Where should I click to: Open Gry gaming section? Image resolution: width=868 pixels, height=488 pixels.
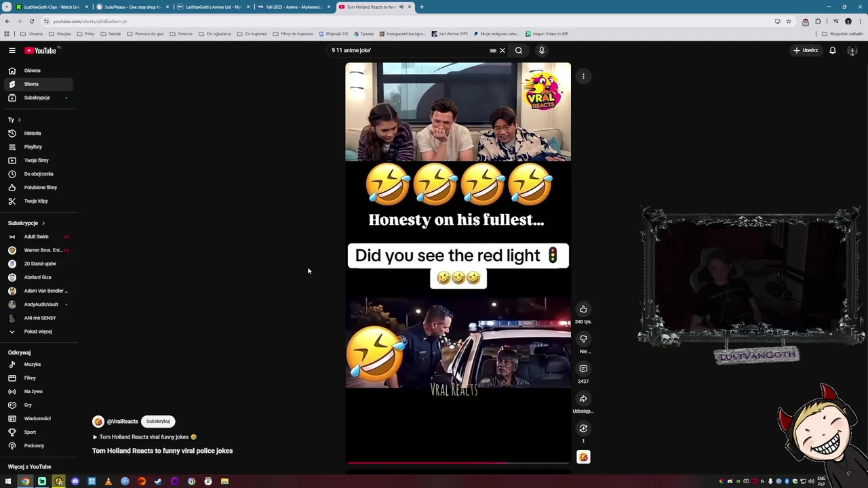[39, 405]
